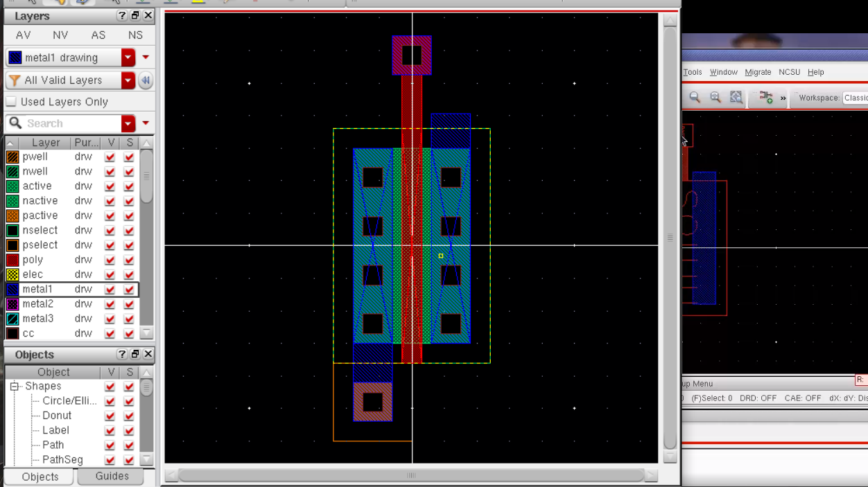868x487 pixels.
Task: Select the Path object row
Action: 71,445
